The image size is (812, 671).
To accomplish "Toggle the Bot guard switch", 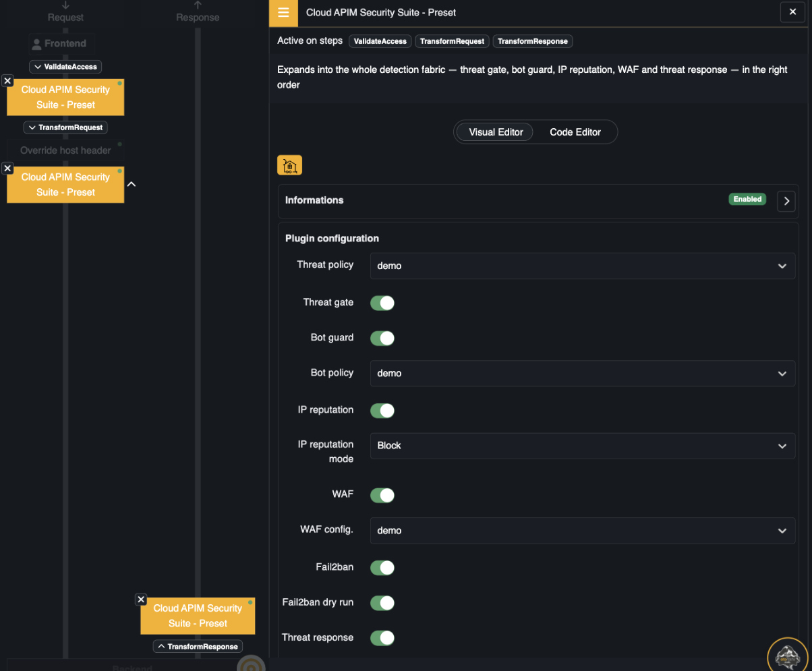I will [x=382, y=338].
